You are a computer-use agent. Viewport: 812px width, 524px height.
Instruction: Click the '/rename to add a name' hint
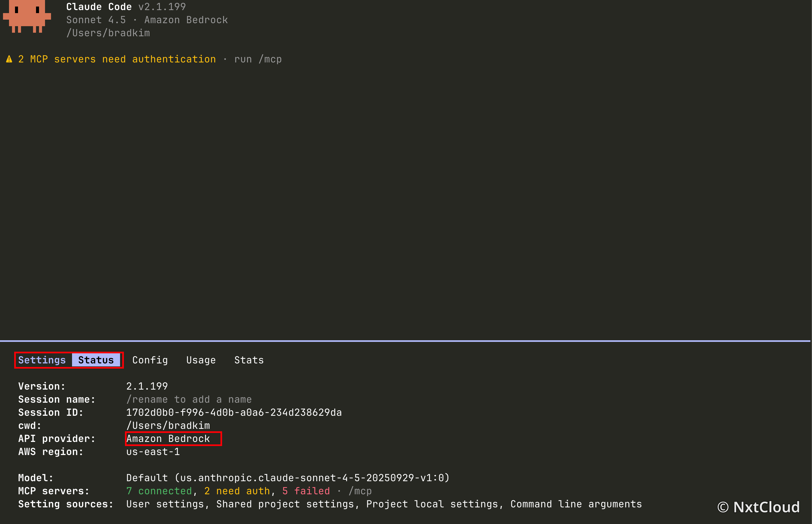click(189, 399)
